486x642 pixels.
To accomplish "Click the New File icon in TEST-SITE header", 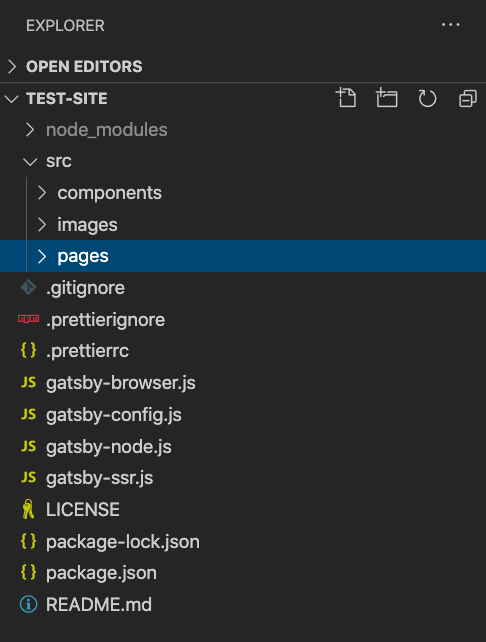I will (346, 98).
